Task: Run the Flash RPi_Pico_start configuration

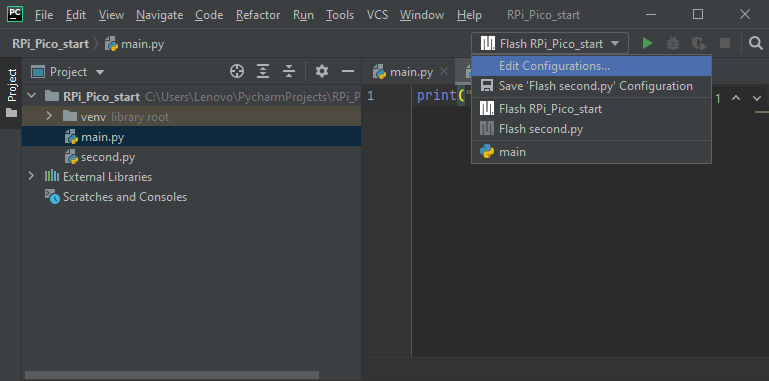Action: (x=647, y=44)
